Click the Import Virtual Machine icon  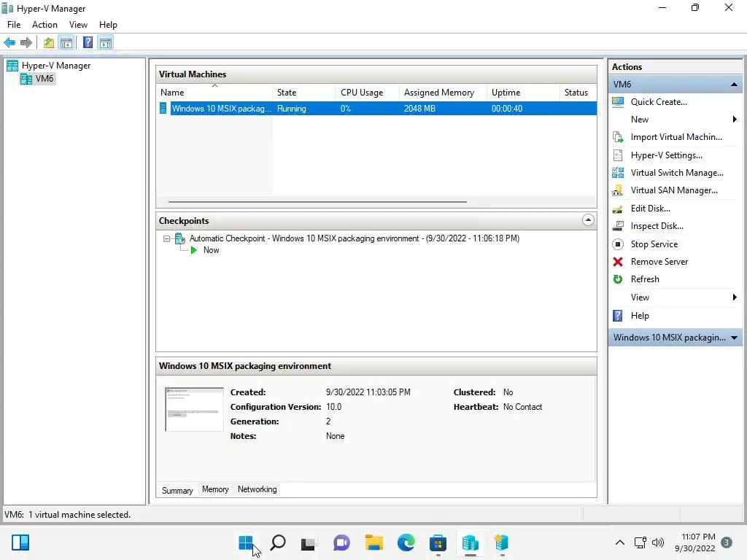618,137
